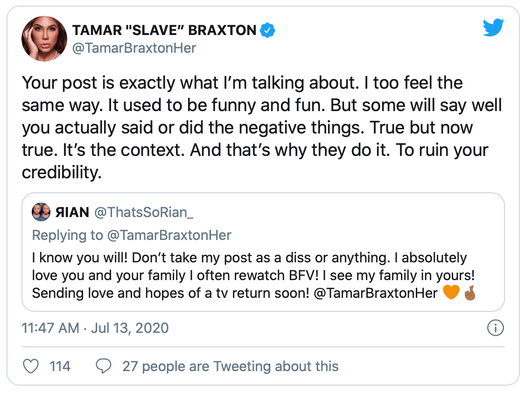The image size is (532, 394).
Task: Click RIAN's small avatar in quoted tweet
Action: (x=41, y=212)
